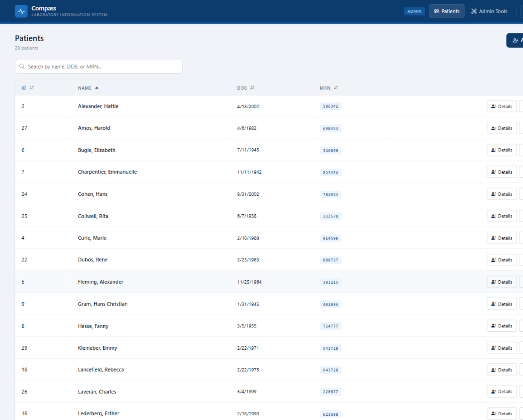Click the NAME column header
The width and height of the screenshot is (523, 420).
pyautogui.click(x=85, y=88)
